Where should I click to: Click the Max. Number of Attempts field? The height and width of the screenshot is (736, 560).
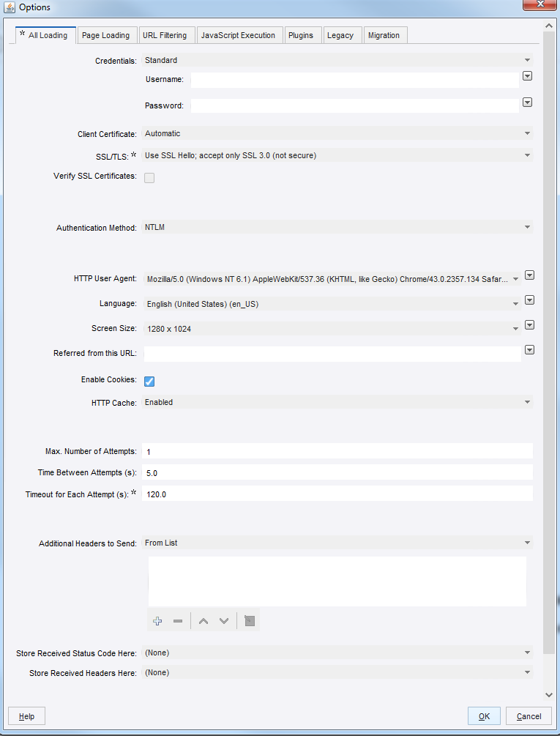337,452
